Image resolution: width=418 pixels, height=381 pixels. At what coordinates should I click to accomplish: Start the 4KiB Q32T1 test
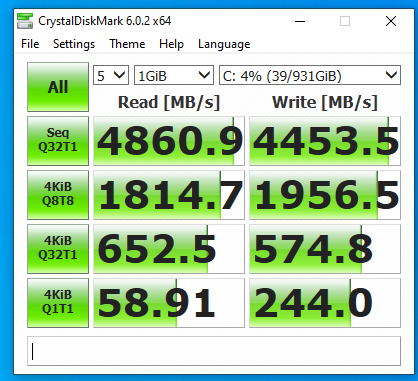click(x=58, y=249)
